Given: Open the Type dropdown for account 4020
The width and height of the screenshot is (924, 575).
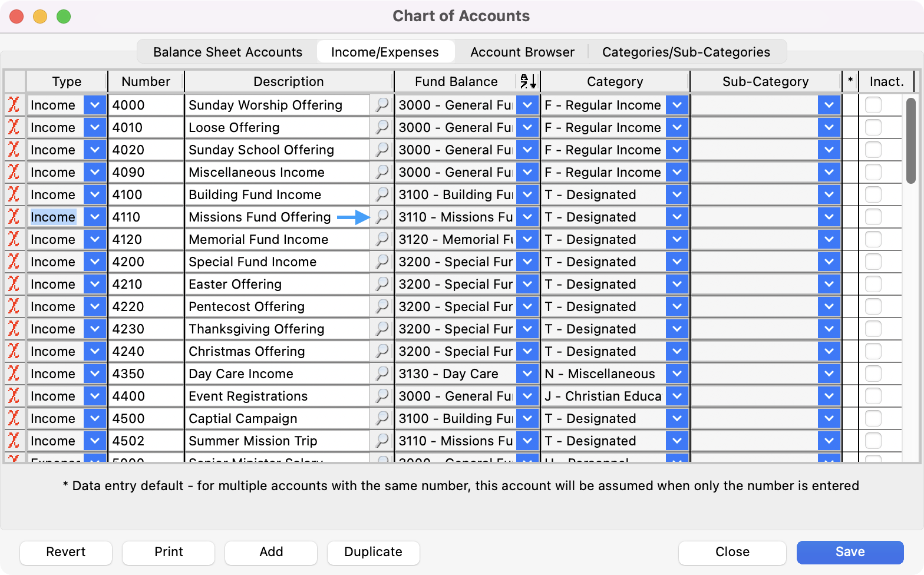Looking at the screenshot, I should pyautogui.click(x=95, y=150).
